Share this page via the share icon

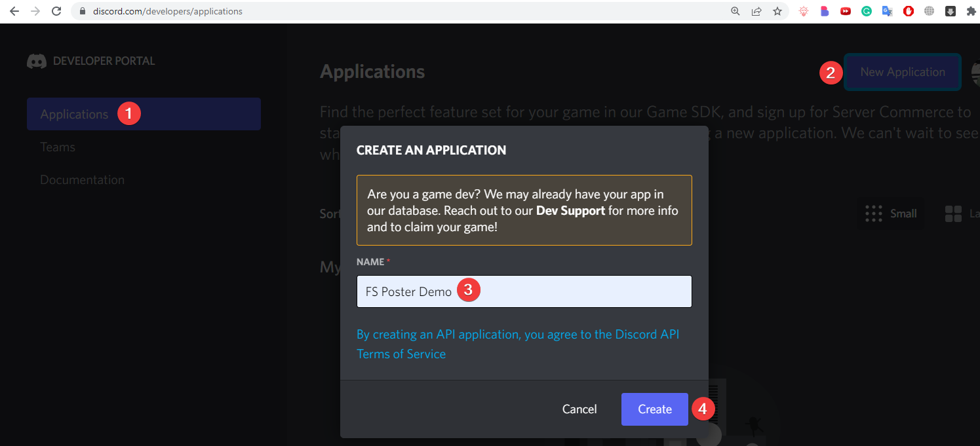point(756,11)
